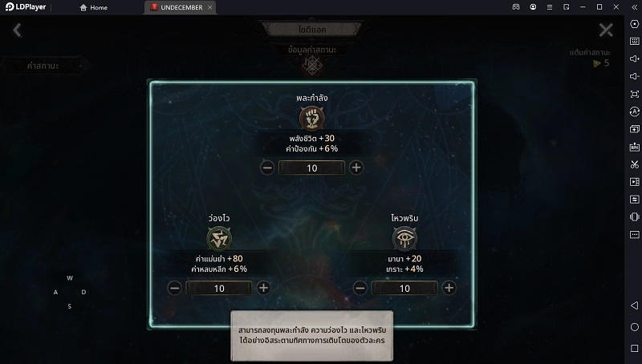
Task: Open the LDPlayer Home tab
Action: click(94, 7)
